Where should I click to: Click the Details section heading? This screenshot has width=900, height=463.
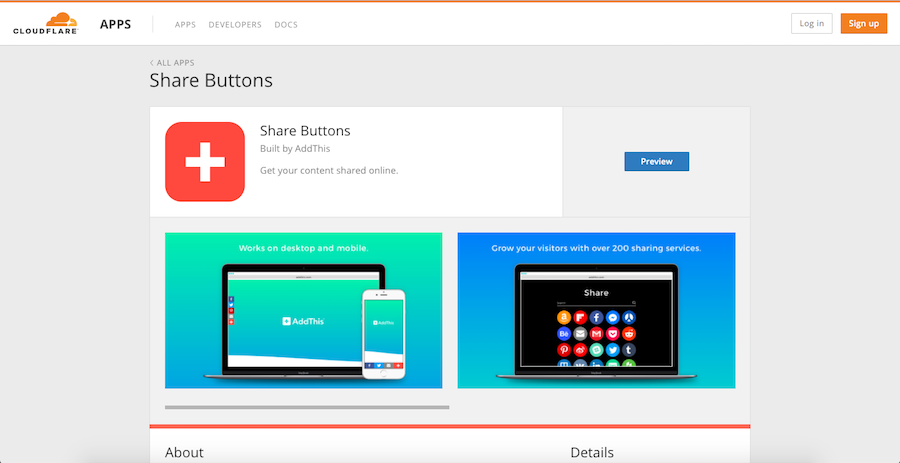pos(592,453)
